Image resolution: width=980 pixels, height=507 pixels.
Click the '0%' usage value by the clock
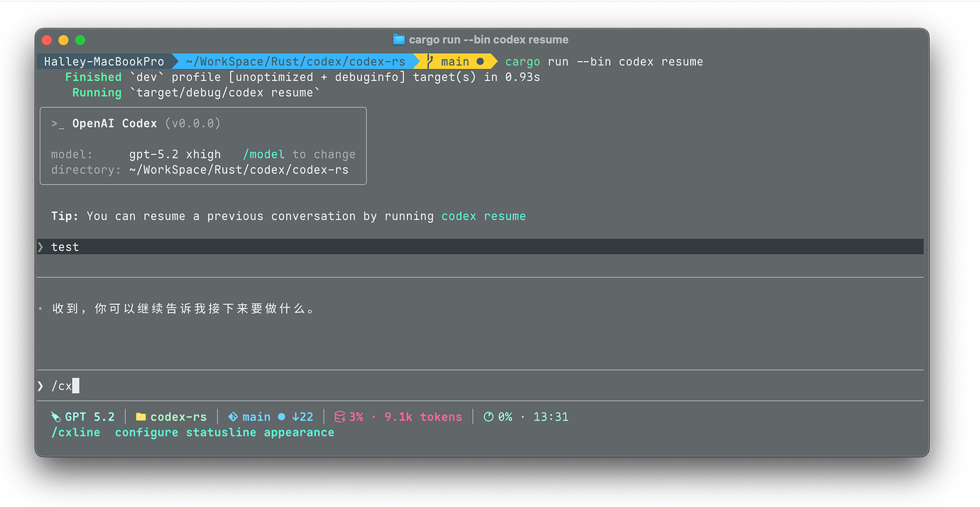click(x=505, y=418)
